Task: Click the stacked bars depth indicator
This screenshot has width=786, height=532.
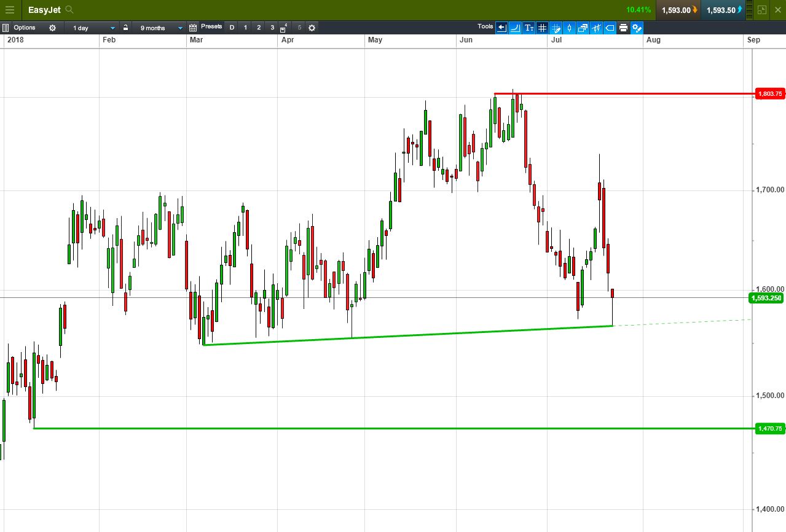Action: (x=749, y=10)
